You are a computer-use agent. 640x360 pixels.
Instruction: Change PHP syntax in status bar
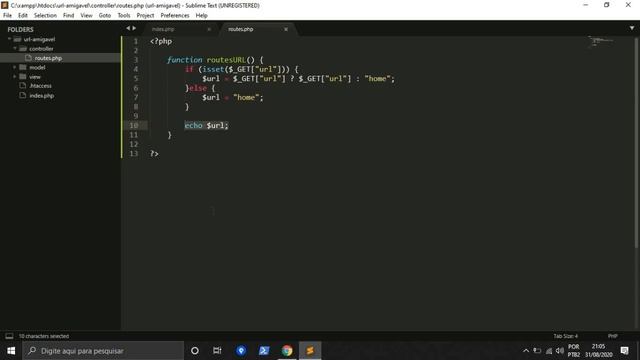613,336
